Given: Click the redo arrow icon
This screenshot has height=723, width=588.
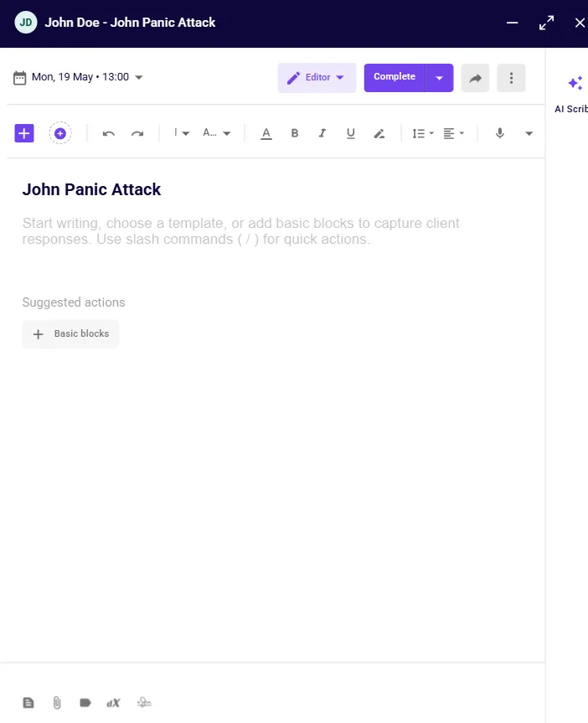Looking at the screenshot, I should pyautogui.click(x=137, y=133).
